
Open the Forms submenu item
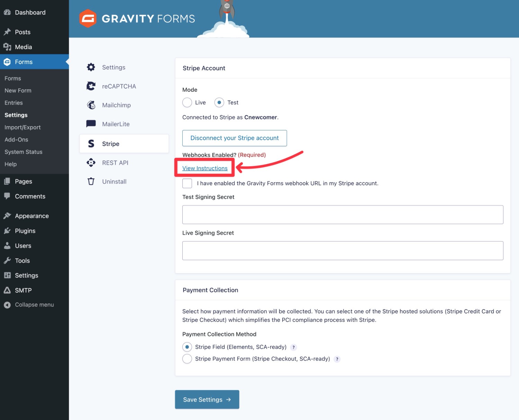pos(13,78)
